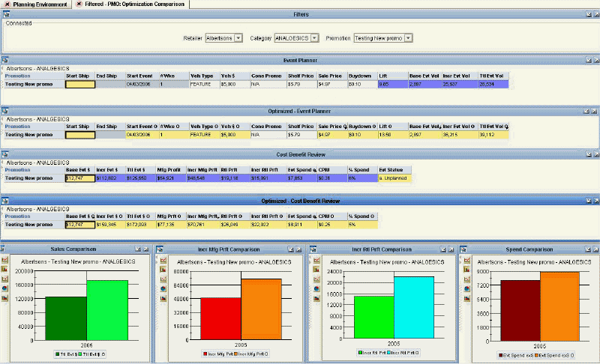This screenshot has height=364, width=600.
Task: Click the dark red Evt Spend legend swatch
Action: click(x=500, y=355)
